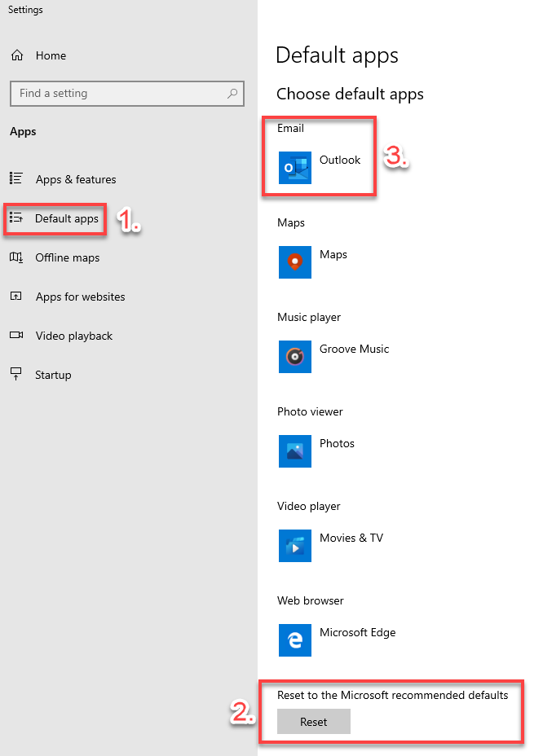Screen dimensions: 543x756
Task: Change default browser from Microsoft Edge
Action: [358, 632]
